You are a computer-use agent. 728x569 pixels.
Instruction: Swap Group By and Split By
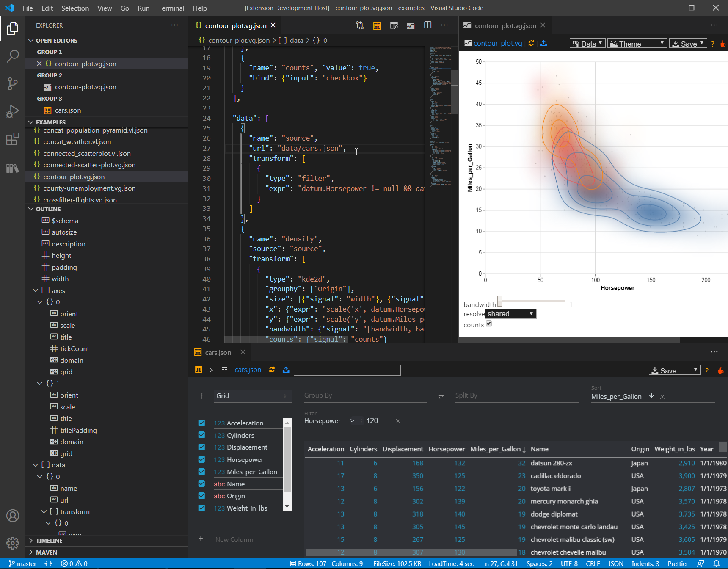coord(441,396)
